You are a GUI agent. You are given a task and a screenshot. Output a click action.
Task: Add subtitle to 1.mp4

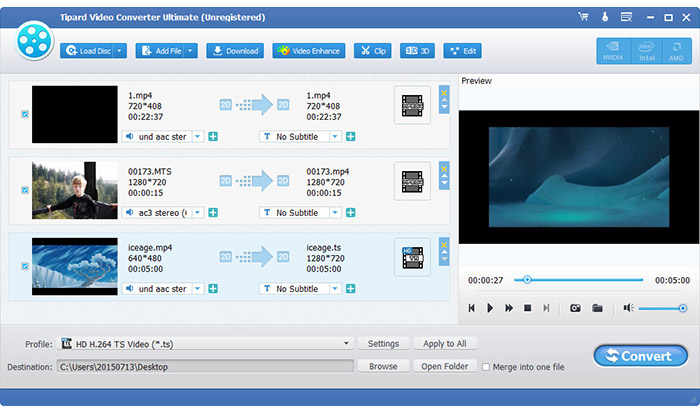tap(351, 137)
